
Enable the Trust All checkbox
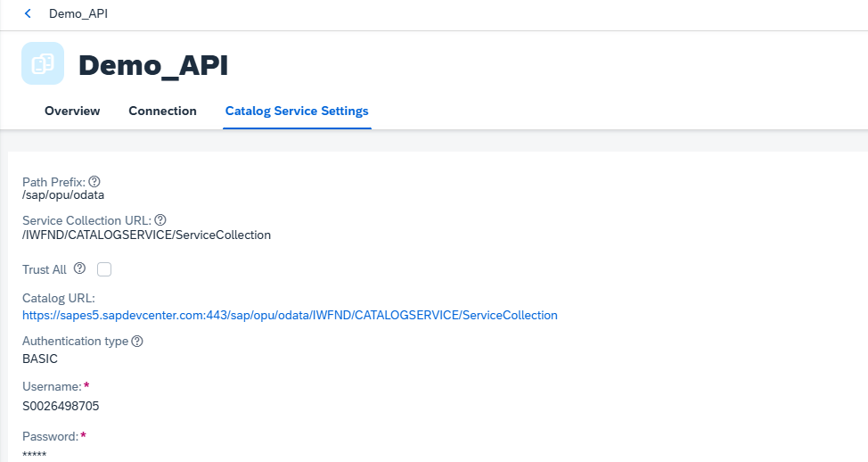pyautogui.click(x=104, y=269)
